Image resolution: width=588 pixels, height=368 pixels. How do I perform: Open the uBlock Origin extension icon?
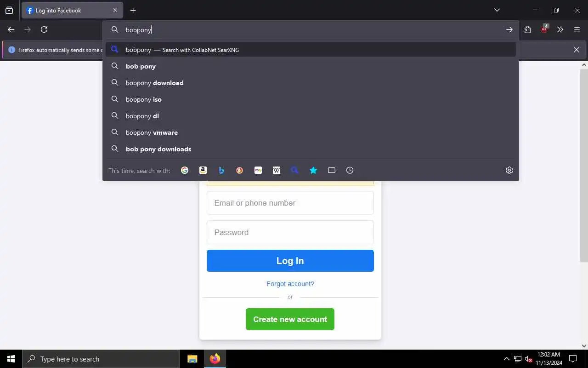[544, 29]
